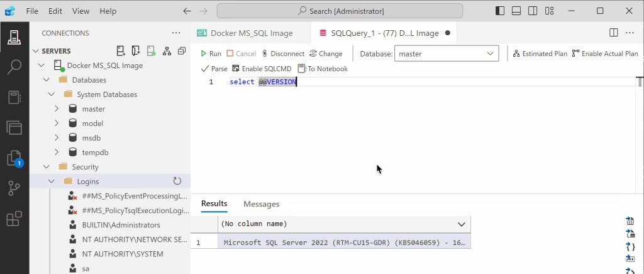Viewport: 644px width, 274px height.
Task: Run the SQL query
Action: (x=211, y=54)
